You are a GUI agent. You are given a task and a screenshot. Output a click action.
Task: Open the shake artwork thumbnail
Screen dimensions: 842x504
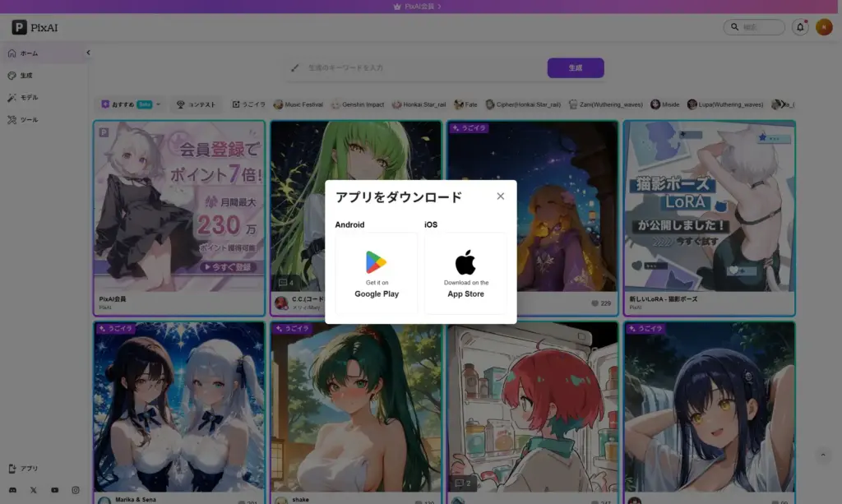pos(355,407)
